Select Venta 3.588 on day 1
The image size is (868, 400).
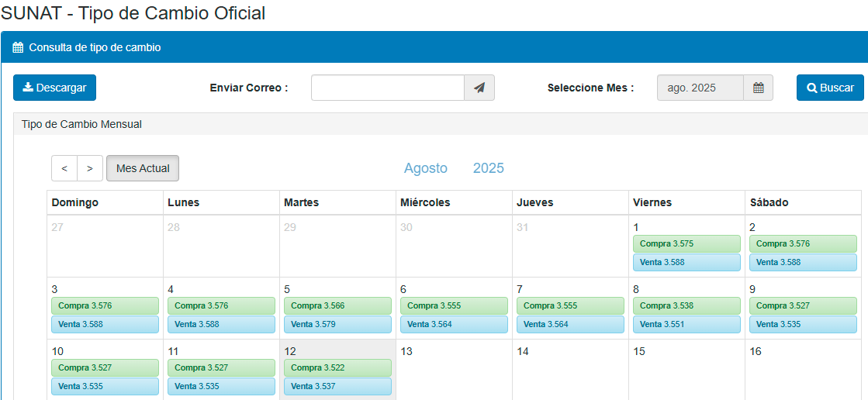(686, 262)
